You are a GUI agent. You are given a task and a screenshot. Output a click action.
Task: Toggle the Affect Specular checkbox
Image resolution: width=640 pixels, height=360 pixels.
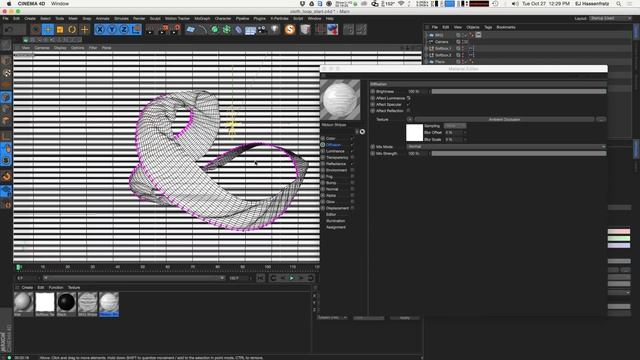coord(409,104)
